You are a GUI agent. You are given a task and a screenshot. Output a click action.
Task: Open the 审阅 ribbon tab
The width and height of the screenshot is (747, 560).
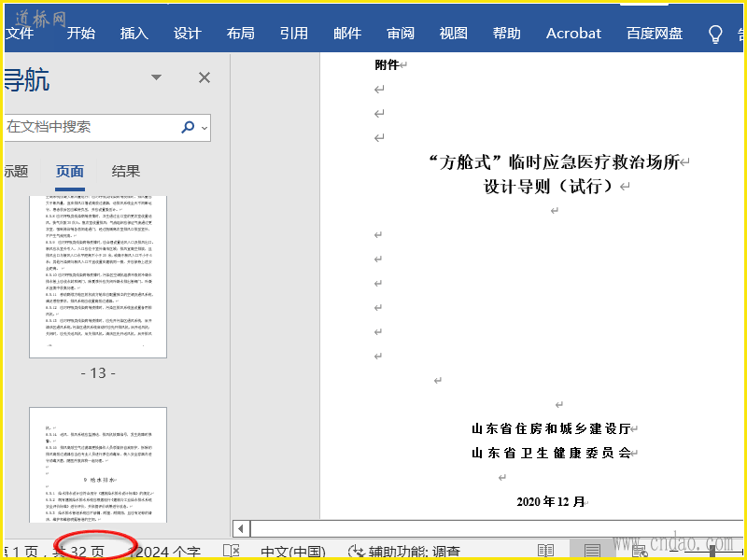(x=401, y=33)
